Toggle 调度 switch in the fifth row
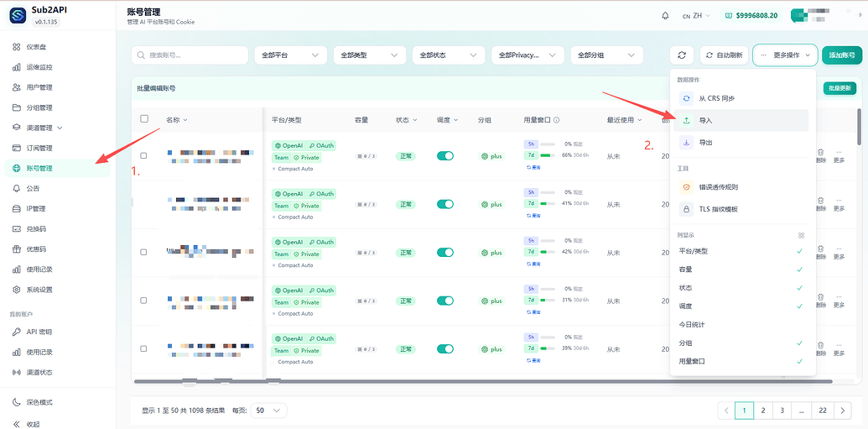Viewport: 868px width, 429px height. [x=445, y=348]
